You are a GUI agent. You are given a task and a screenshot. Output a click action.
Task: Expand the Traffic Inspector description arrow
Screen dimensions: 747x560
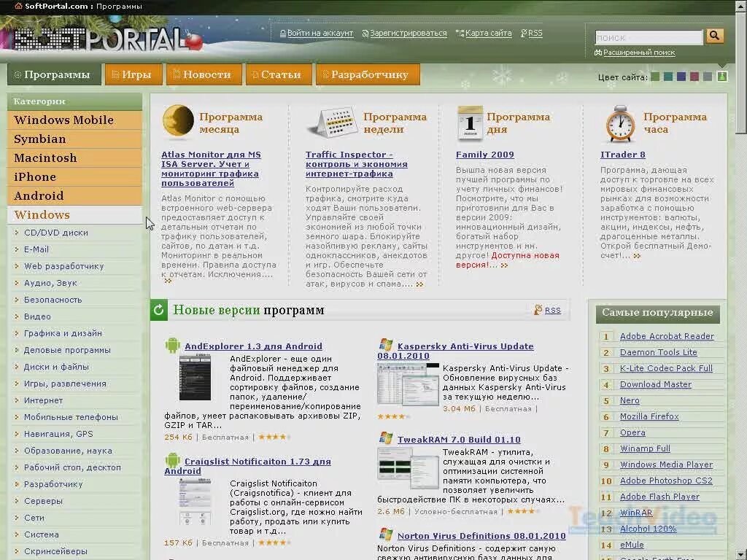(419, 284)
